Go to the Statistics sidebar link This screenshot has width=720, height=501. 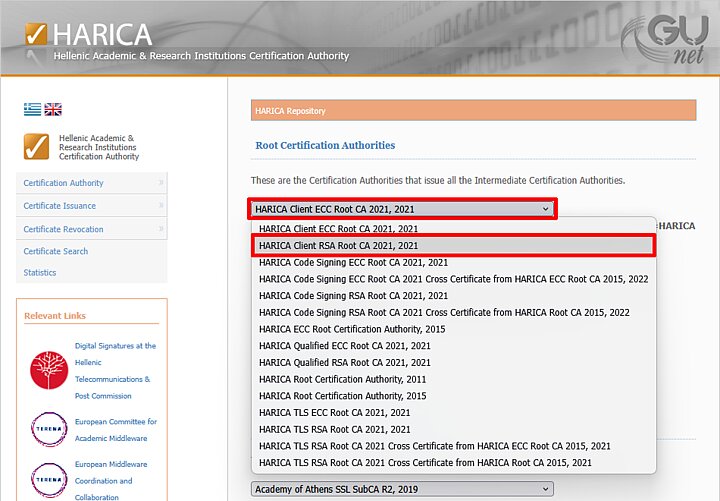click(40, 272)
